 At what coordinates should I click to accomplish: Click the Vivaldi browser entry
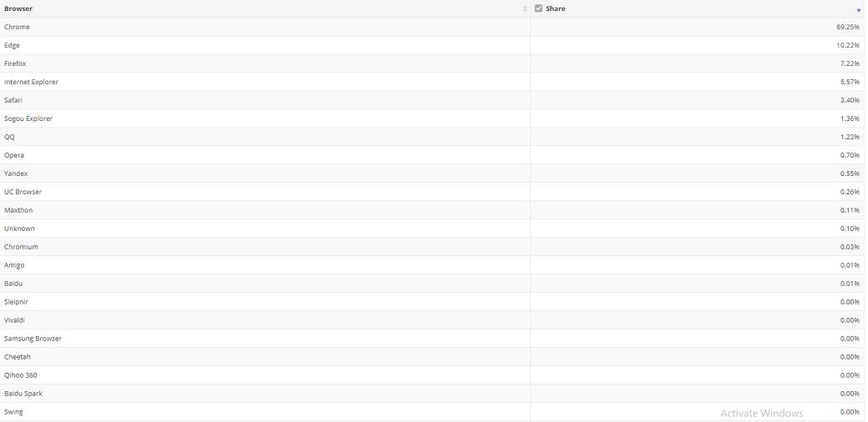(15, 320)
